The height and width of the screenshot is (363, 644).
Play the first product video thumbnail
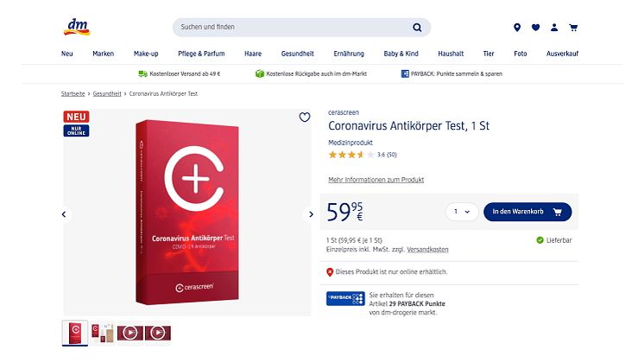(x=130, y=333)
